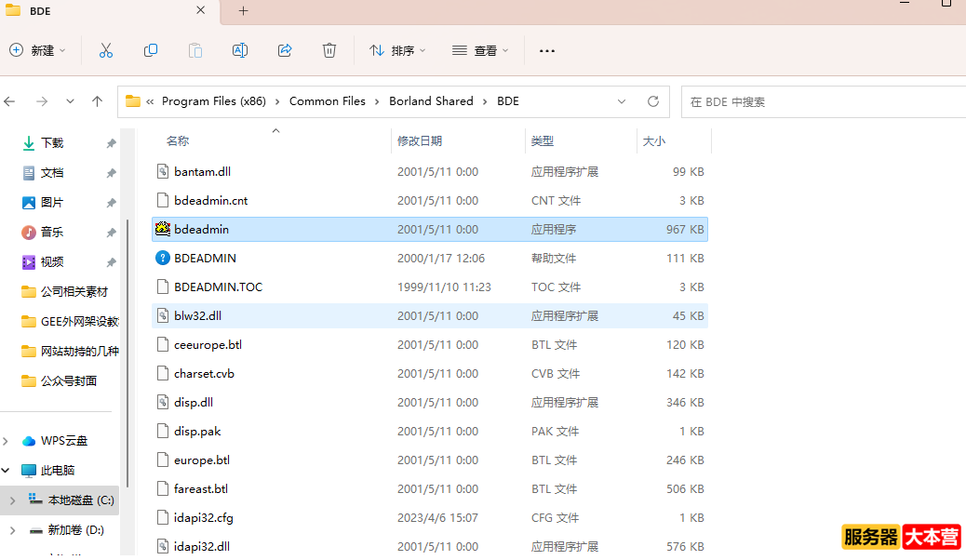
Task: Click the Paste clipboard icon
Action: pos(195,50)
